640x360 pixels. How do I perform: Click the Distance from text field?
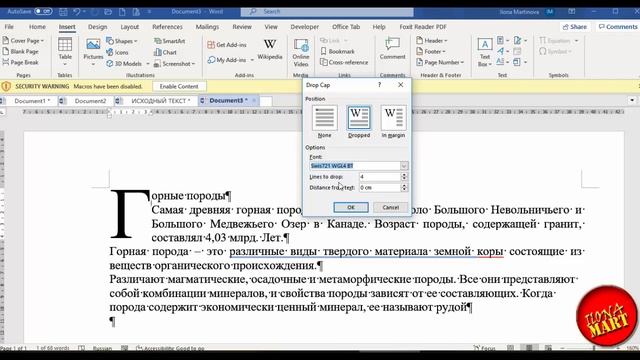pyautogui.click(x=380, y=187)
